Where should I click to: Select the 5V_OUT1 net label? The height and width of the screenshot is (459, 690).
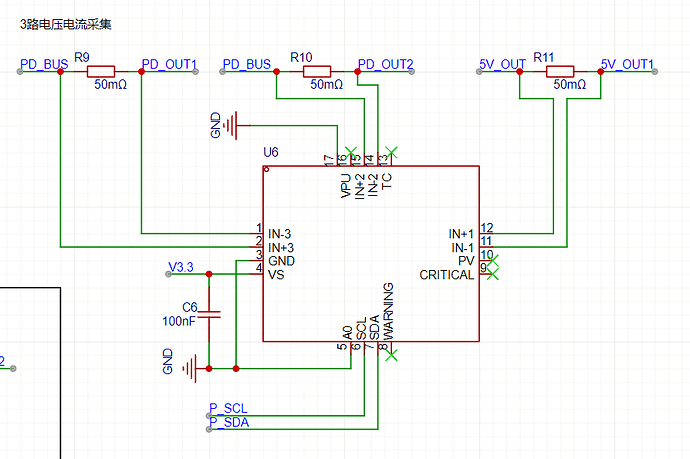[x=627, y=64]
